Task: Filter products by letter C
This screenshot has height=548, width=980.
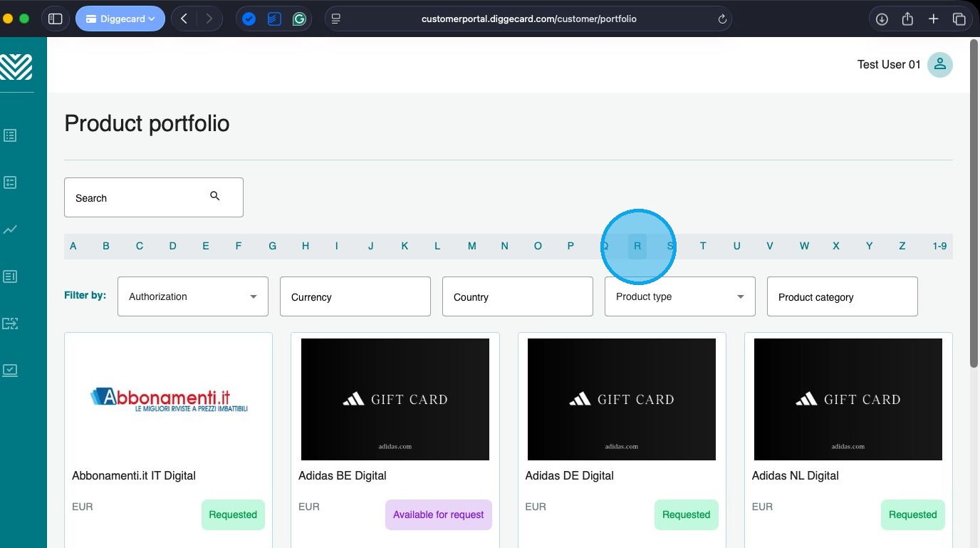Action: coord(140,247)
